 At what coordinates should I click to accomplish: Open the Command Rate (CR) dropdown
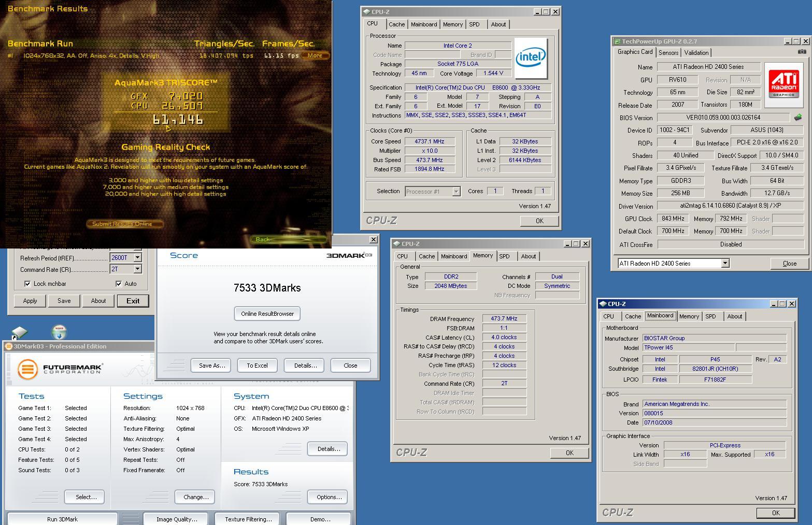[138, 269]
